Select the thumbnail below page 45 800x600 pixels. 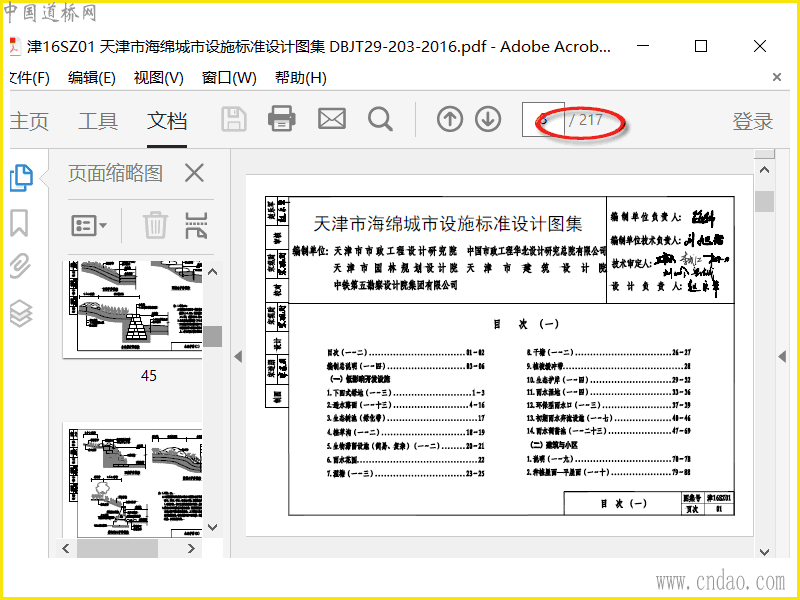click(x=135, y=480)
